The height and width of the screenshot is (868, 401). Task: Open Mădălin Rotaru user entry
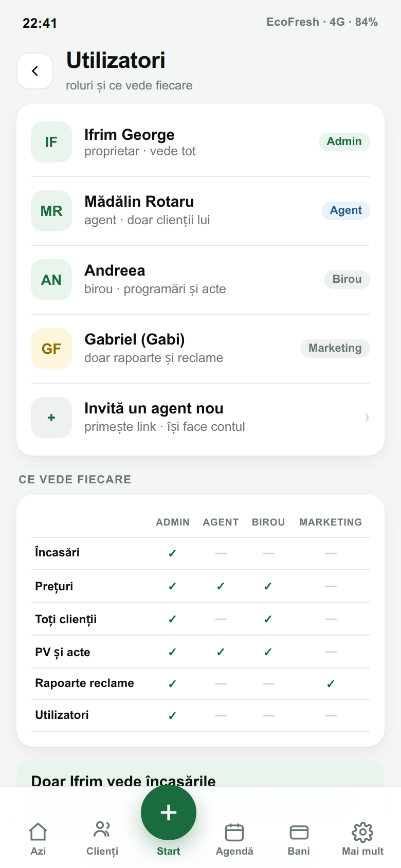point(200,211)
